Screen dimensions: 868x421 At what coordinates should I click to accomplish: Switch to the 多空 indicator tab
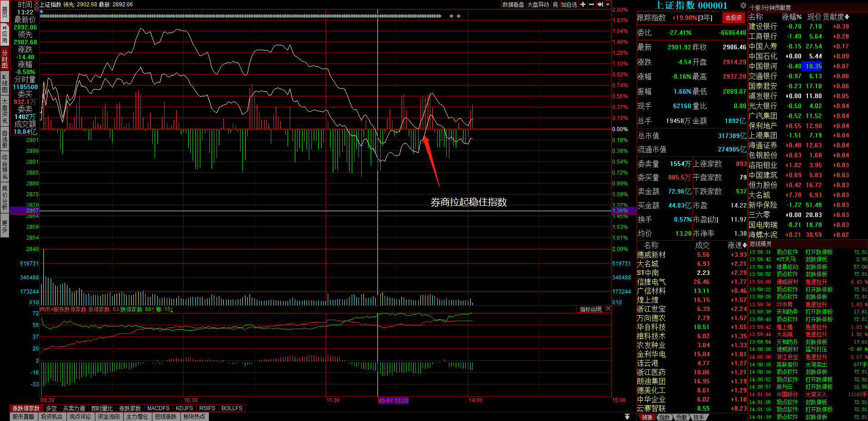(x=52, y=408)
